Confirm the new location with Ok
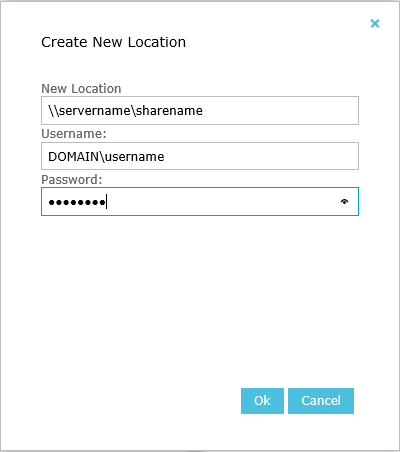Image resolution: width=400 pixels, height=452 pixels. click(262, 401)
